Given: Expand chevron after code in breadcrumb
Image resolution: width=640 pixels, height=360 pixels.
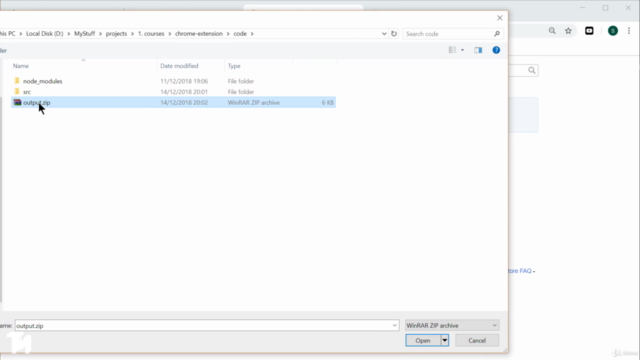Looking at the screenshot, I should [x=252, y=34].
